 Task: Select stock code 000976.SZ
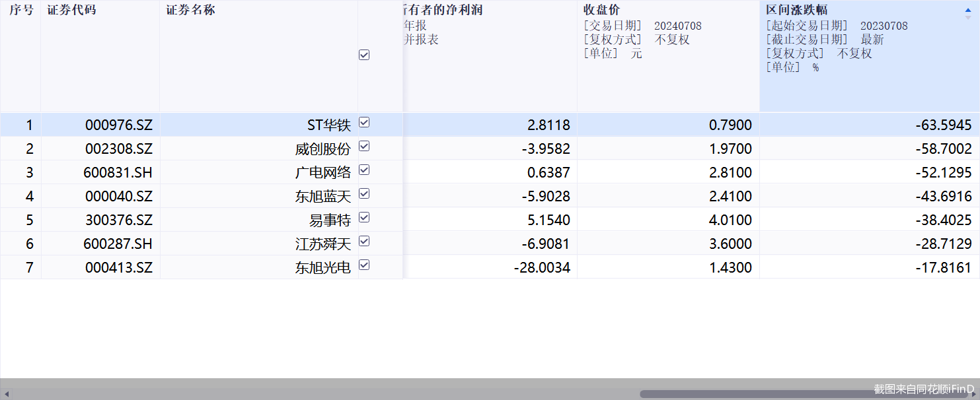click(119, 125)
